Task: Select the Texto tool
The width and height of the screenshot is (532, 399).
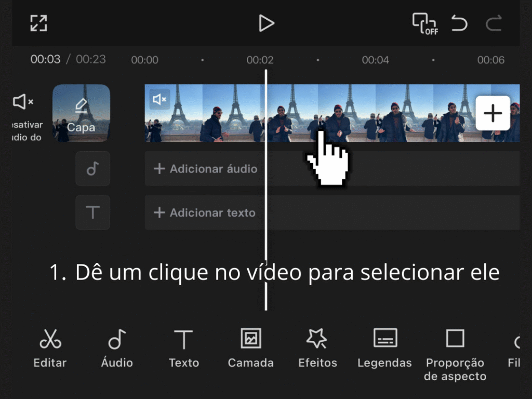Action: click(x=183, y=348)
